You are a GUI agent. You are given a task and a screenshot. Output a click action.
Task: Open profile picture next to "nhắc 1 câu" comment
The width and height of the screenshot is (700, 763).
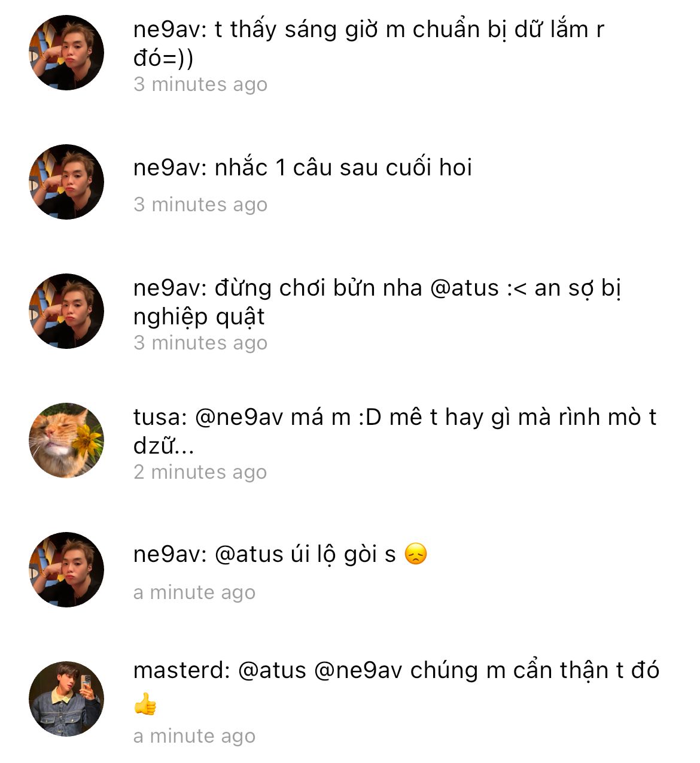click(x=66, y=182)
